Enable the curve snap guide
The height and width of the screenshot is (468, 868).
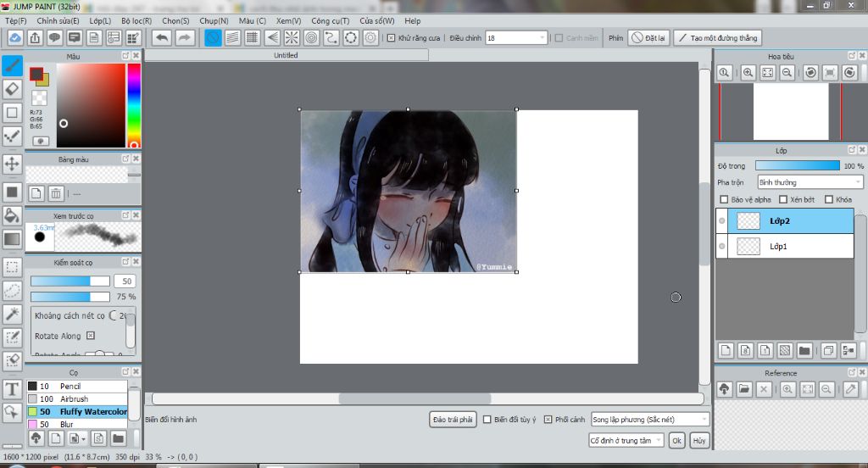pyautogui.click(x=331, y=37)
